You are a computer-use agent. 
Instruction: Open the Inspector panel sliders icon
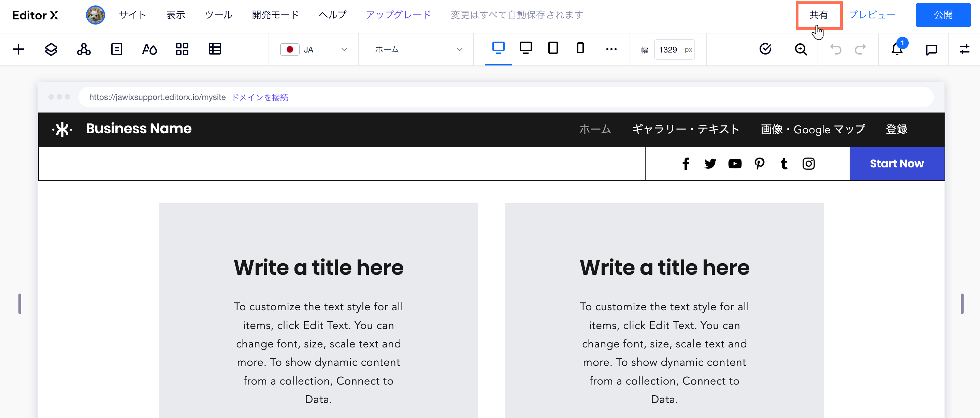coord(964,49)
